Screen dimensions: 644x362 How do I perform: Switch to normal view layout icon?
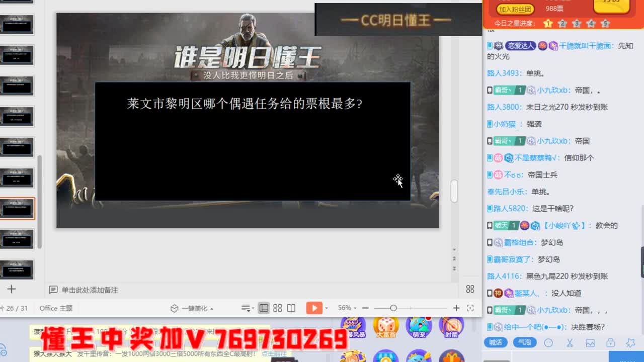(x=264, y=308)
